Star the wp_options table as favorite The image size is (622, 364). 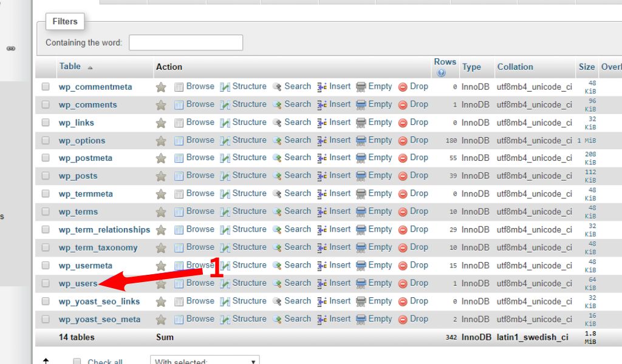(160, 141)
